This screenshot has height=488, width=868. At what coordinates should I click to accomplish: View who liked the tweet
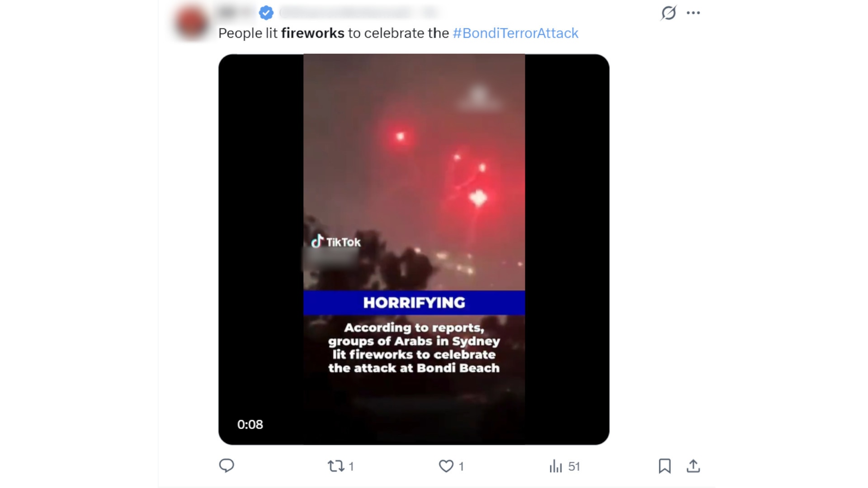pyautogui.click(x=461, y=466)
